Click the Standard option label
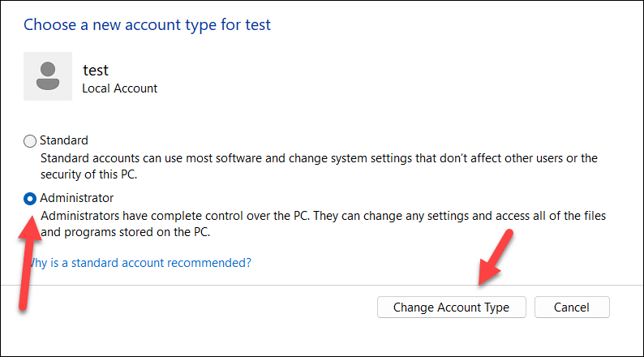Viewport: 644px width, 357px height. pos(64,140)
